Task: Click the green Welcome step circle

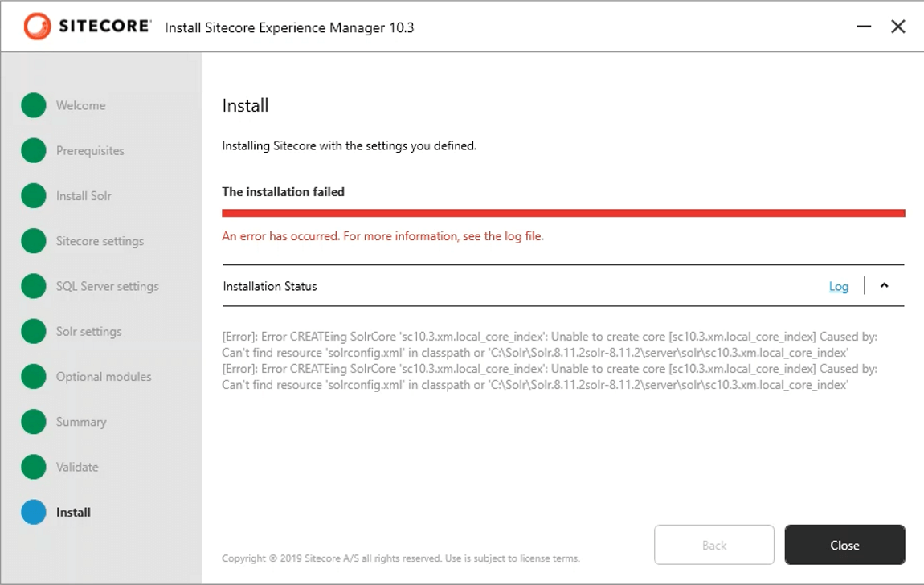Action: pyautogui.click(x=34, y=105)
